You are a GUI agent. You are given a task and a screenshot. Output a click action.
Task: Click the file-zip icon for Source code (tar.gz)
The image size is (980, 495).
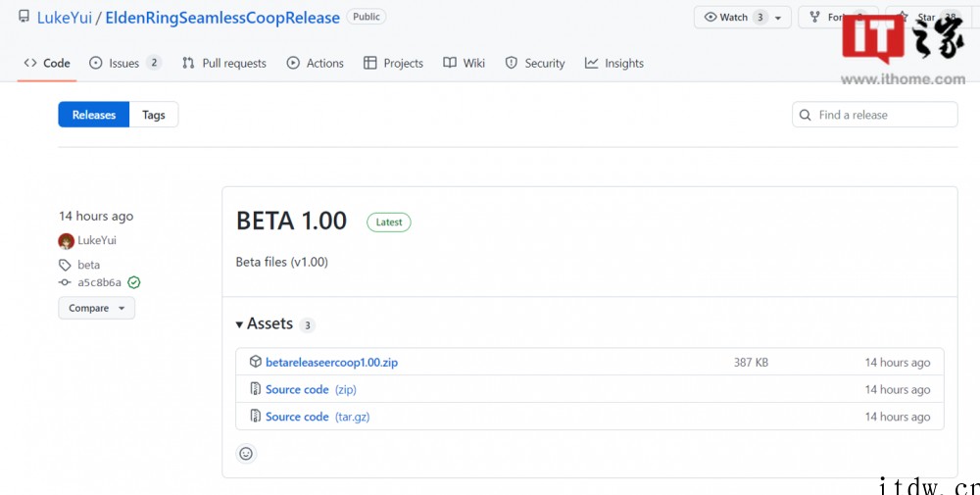pos(255,417)
